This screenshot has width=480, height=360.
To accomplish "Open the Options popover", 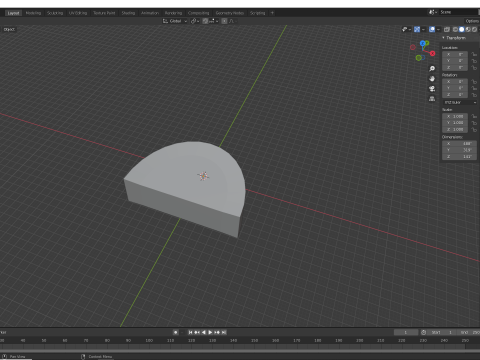I will click(x=472, y=21).
